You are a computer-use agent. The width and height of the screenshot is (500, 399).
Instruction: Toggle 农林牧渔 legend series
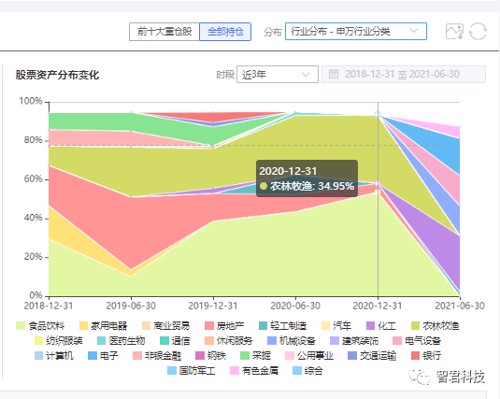click(435, 326)
